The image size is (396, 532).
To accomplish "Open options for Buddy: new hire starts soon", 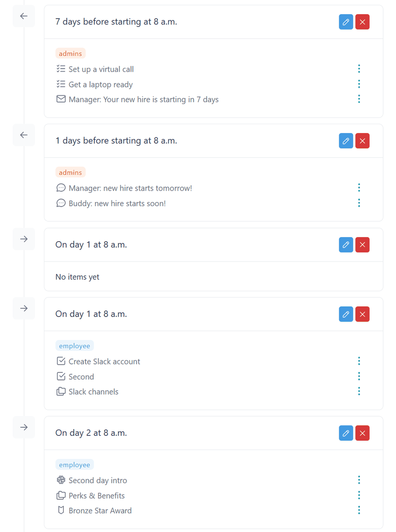I will (359, 203).
